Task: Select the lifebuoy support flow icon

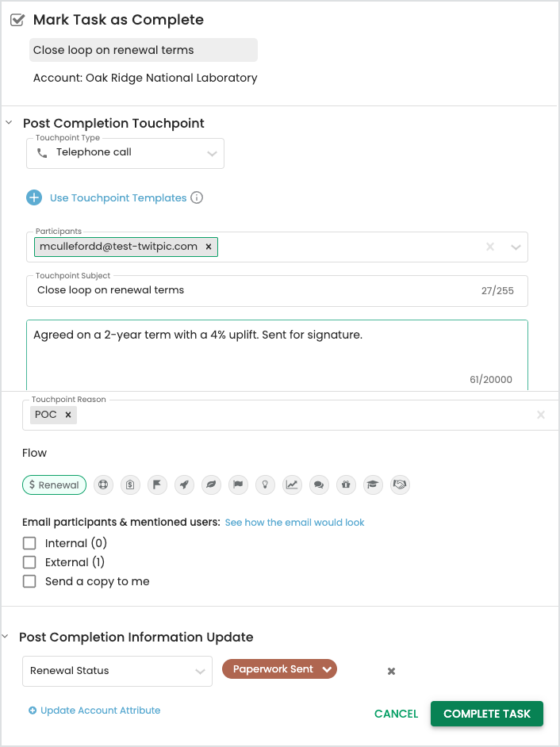Action: [x=103, y=485]
